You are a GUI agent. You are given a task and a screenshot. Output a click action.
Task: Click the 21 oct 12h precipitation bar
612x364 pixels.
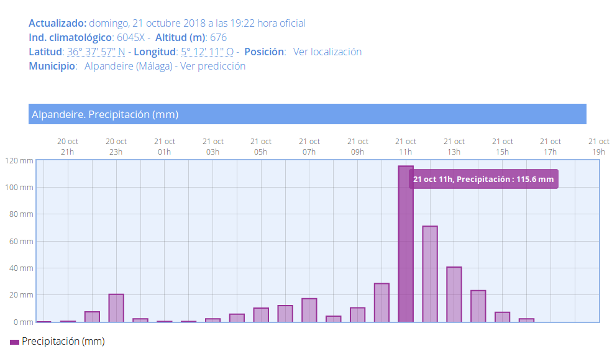point(430,274)
